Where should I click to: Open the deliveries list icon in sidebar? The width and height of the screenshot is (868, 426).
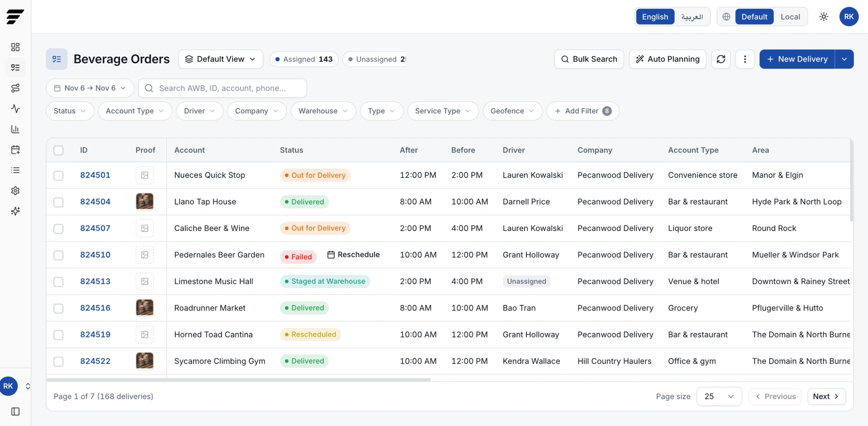click(16, 67)
